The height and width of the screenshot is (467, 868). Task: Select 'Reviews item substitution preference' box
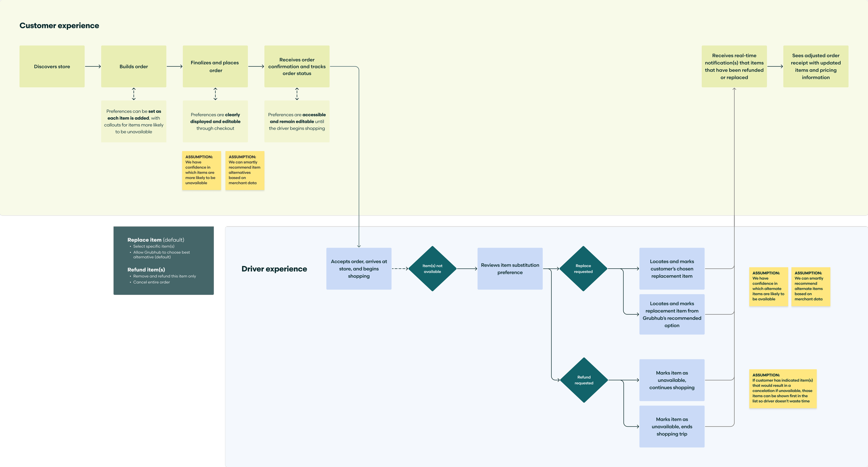(510, 269)
